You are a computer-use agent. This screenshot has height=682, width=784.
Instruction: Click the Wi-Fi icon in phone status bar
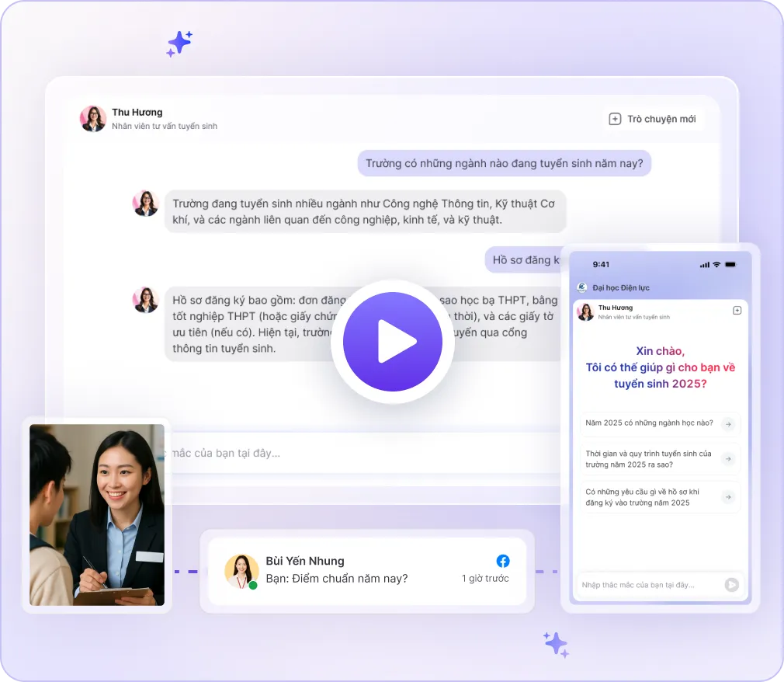(716, 265)
